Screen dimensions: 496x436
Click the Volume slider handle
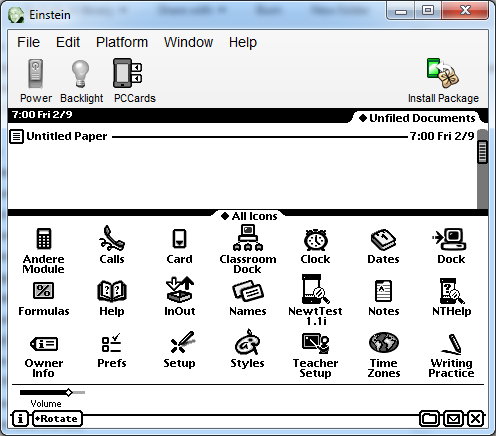[69, 392]
